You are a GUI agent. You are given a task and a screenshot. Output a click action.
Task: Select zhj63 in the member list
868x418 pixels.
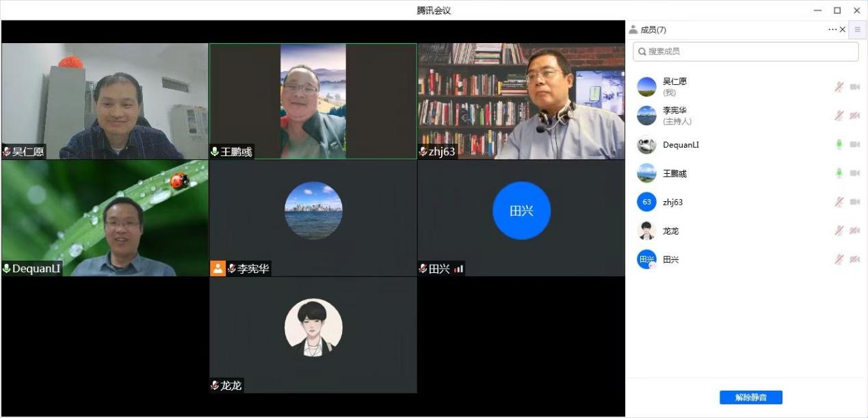coord(672,202)
